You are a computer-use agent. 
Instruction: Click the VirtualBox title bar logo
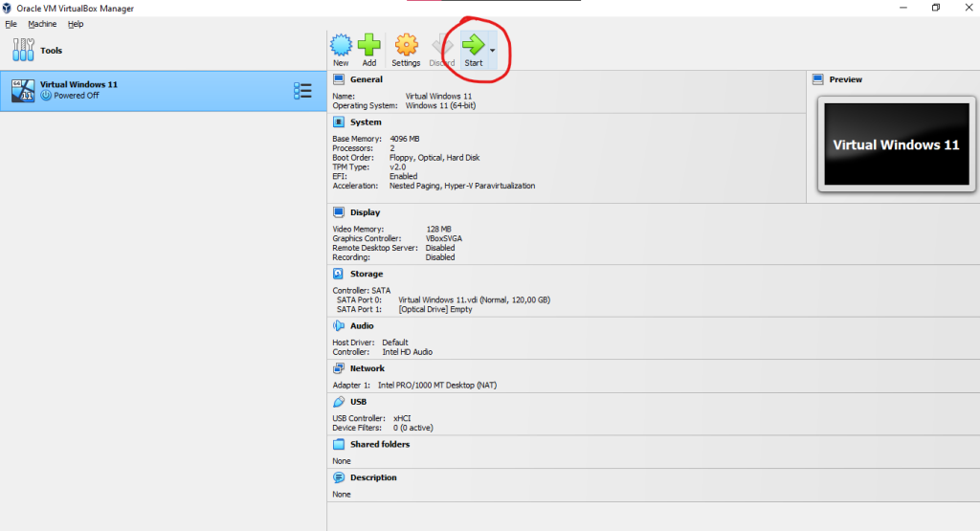(7, 8)
